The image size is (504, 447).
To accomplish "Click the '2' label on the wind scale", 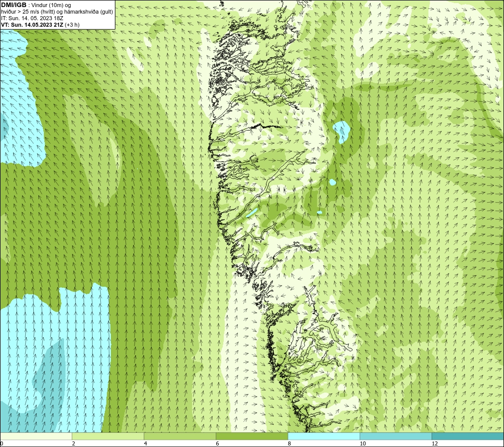I will click(74, 443).
